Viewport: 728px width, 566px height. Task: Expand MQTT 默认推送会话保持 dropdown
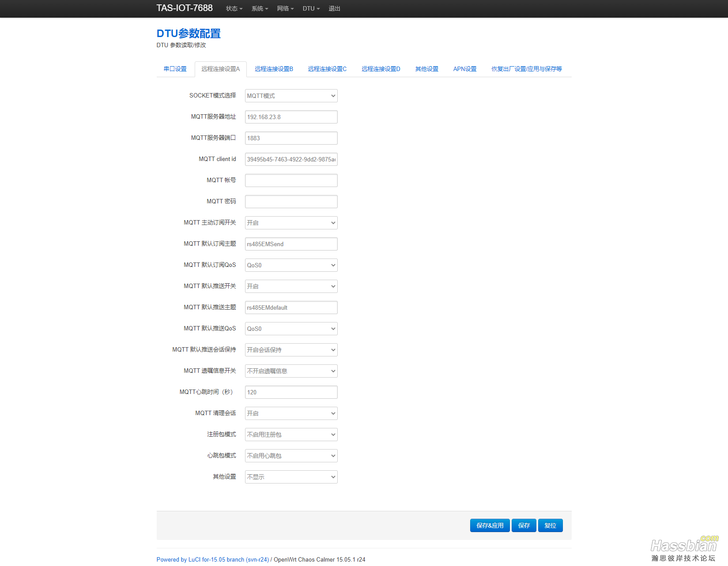(291, 350)
